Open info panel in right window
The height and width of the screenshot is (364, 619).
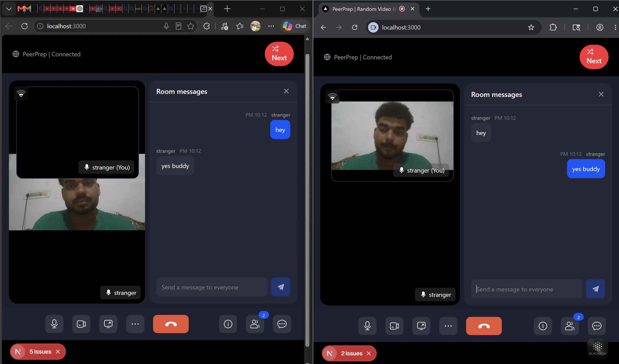(x=543, y=326)
